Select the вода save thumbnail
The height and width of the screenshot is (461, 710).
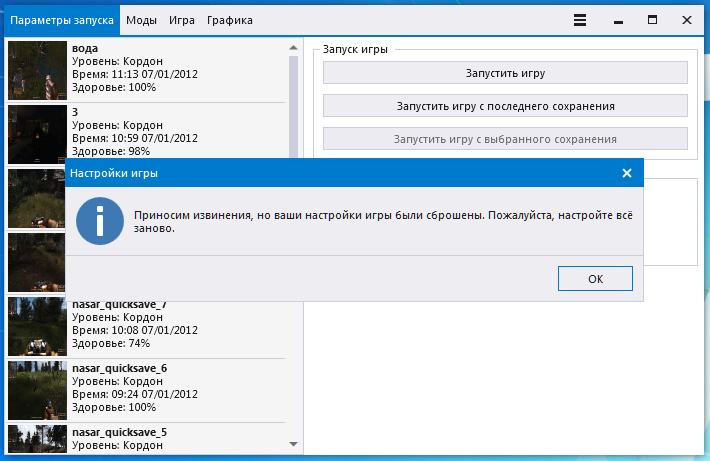pyautogui.click(x=38, y=68)
